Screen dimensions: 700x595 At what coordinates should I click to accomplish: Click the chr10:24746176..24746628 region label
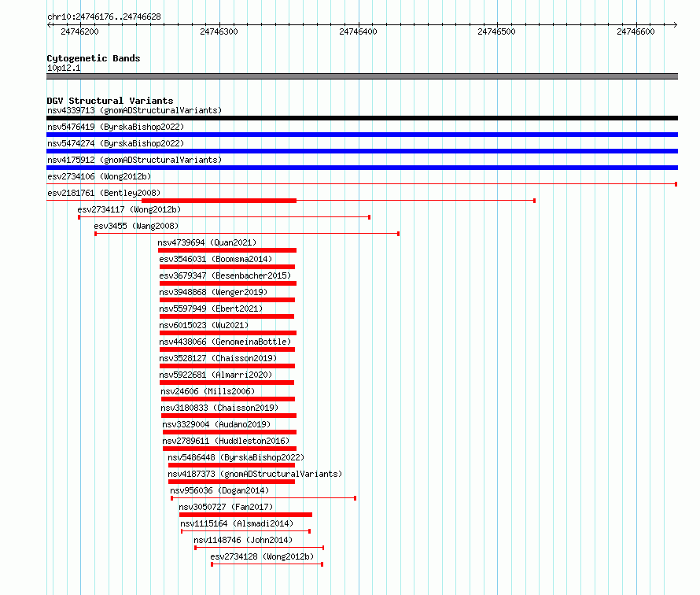click(x=104, y=17)
